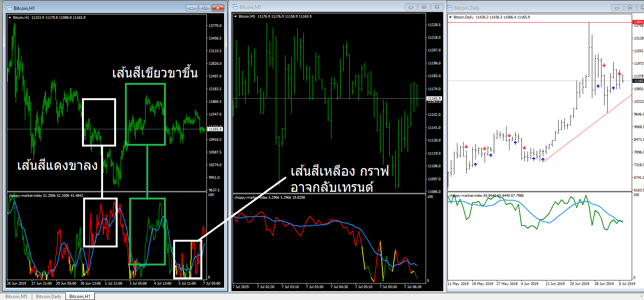
Task: Click the '11 May 2019' date on Daily axis
Action: pos(458,284)
